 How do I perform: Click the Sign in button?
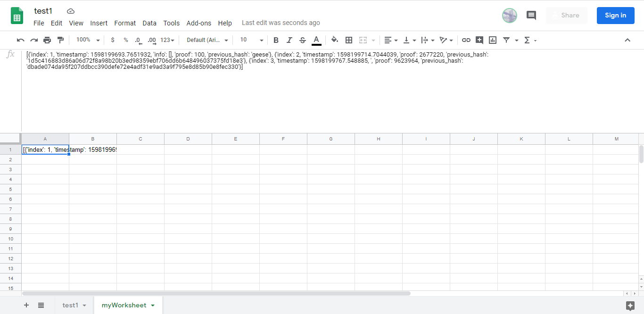pyautogui.click(x=616, y=16)
